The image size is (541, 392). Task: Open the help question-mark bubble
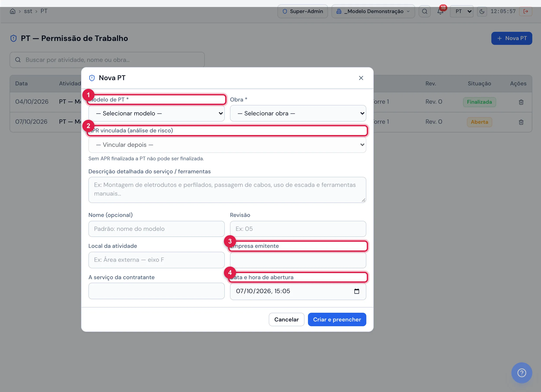[x=522, y=373]
